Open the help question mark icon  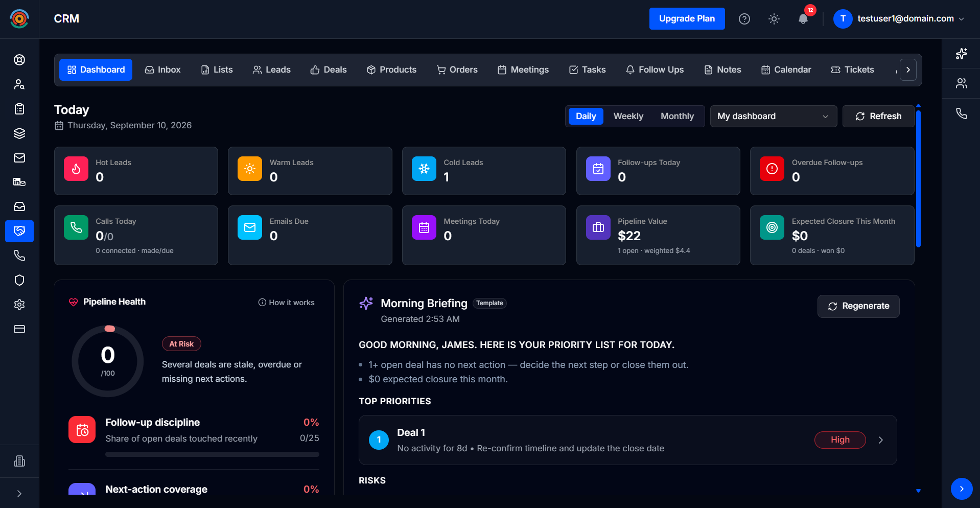point(744,19)
